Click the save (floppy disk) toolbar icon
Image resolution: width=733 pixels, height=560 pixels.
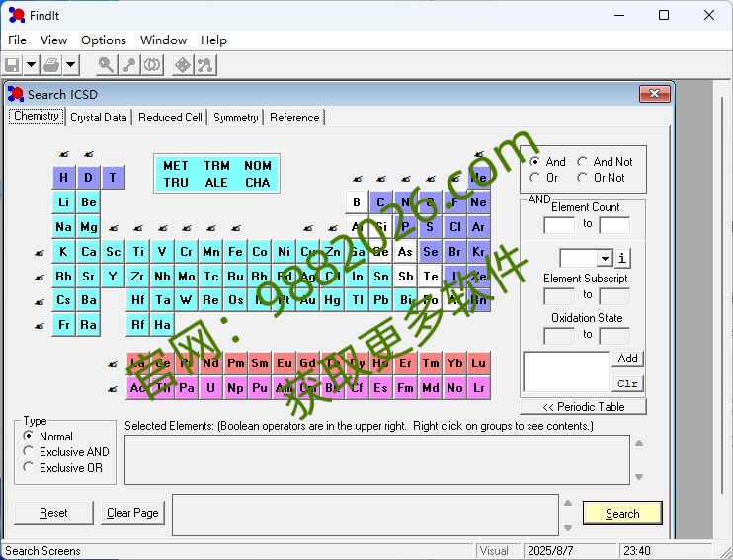[13, 65]
